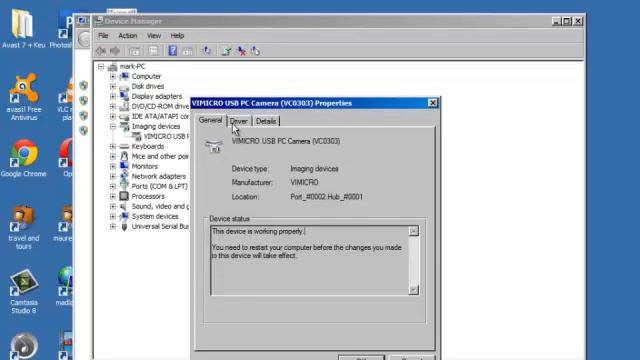Click the toolbar icon right of Help icon
Viewport: 640px width, 360px height.
[x=188, y=51]
